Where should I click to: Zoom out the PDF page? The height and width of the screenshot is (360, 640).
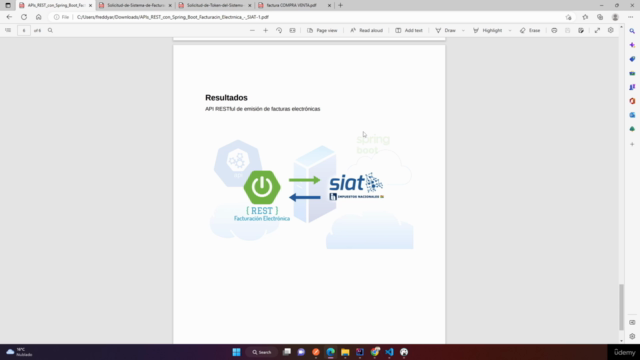click(252, 30)
